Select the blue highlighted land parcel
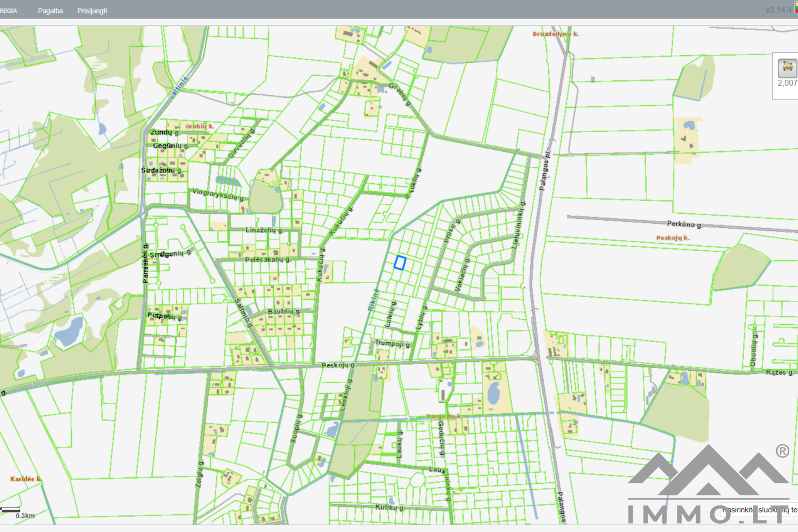 [400, 263]
